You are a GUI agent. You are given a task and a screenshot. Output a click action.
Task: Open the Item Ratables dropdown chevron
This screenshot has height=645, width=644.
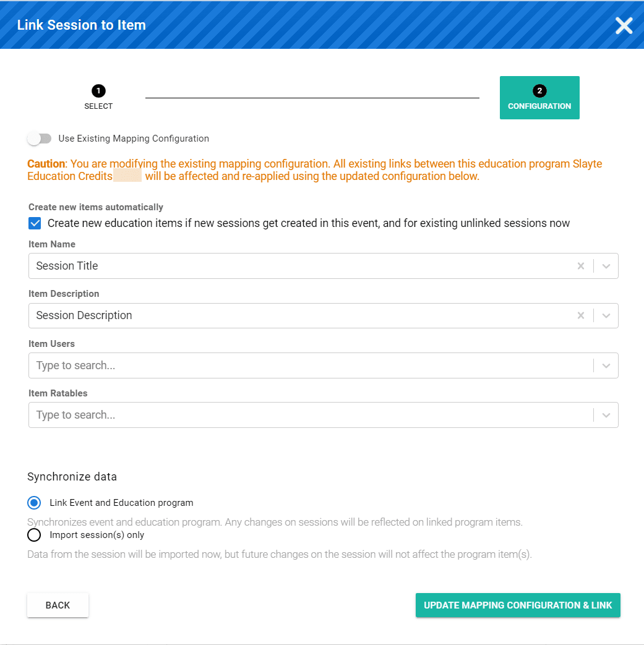pyautogui.click(x=606, y=415)
